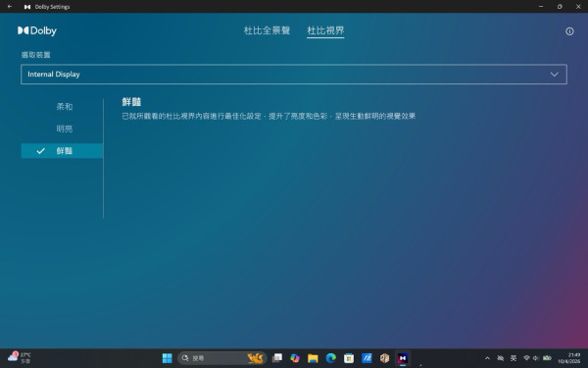
Task: Expand the dropdown chevron arrow
Action: click(555, 75)
